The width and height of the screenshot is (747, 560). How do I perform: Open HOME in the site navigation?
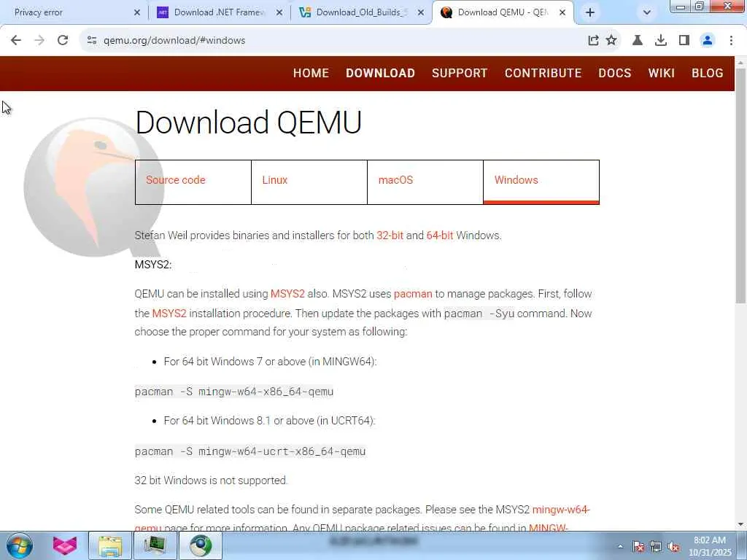point(311,73)
